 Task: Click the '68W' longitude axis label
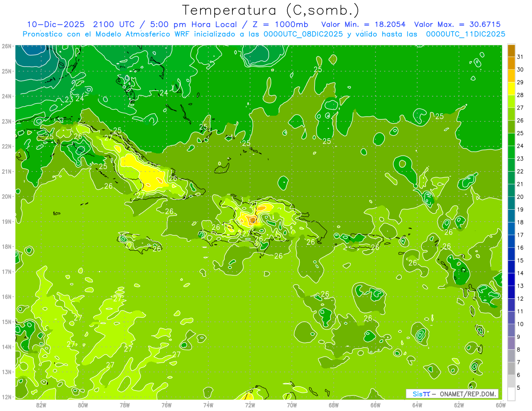point(333,405)
